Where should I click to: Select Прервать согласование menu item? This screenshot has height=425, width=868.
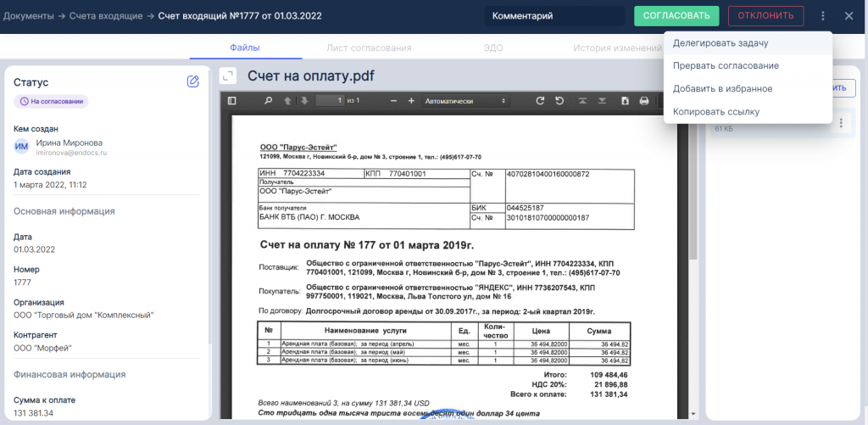point(748,66)
